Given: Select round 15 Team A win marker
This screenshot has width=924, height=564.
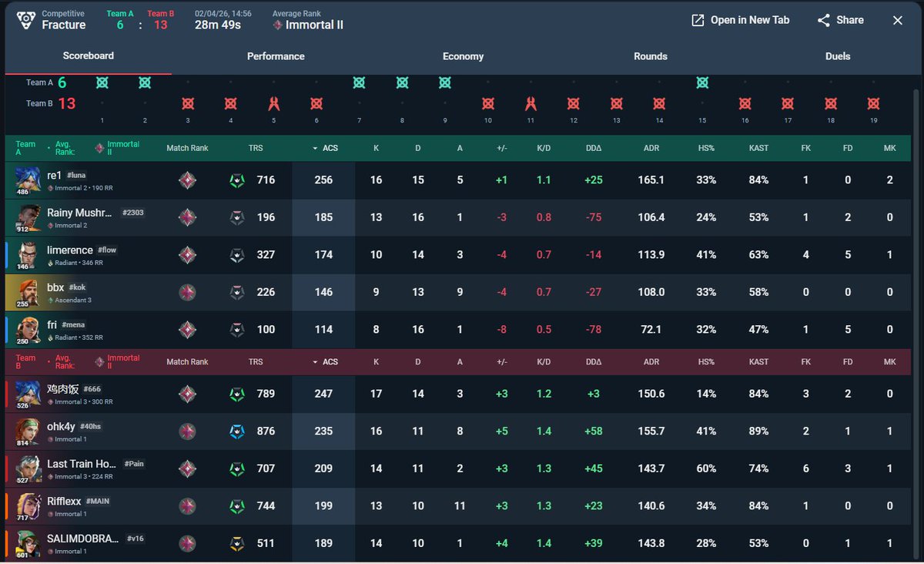Looking at the screenshot, I should click(x=702, y=82).
